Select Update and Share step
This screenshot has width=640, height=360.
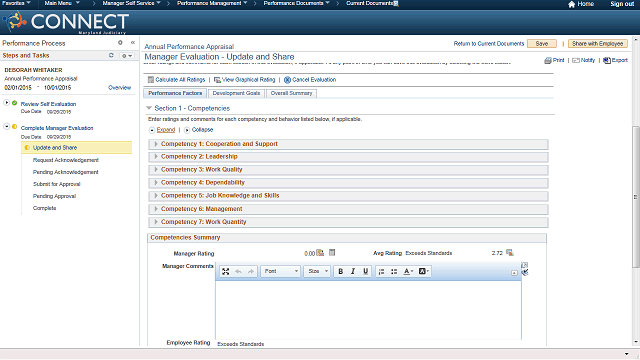77,148
